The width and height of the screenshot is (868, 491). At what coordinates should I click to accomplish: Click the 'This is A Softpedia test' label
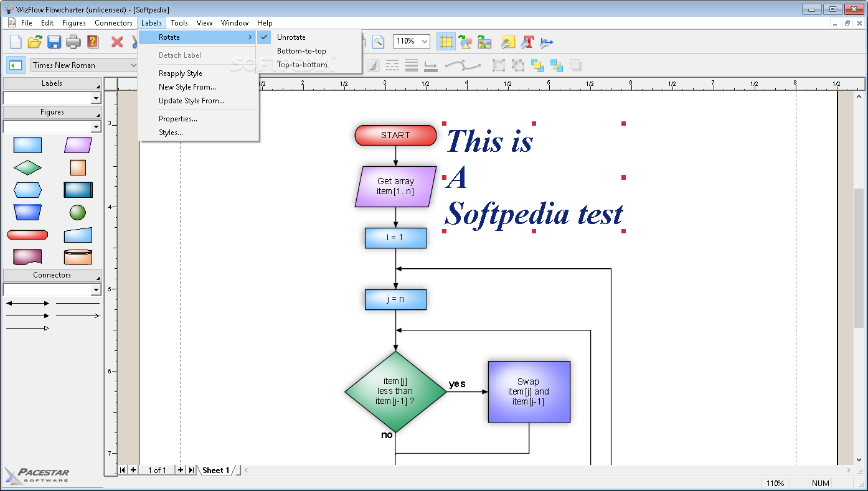point(534,177)
